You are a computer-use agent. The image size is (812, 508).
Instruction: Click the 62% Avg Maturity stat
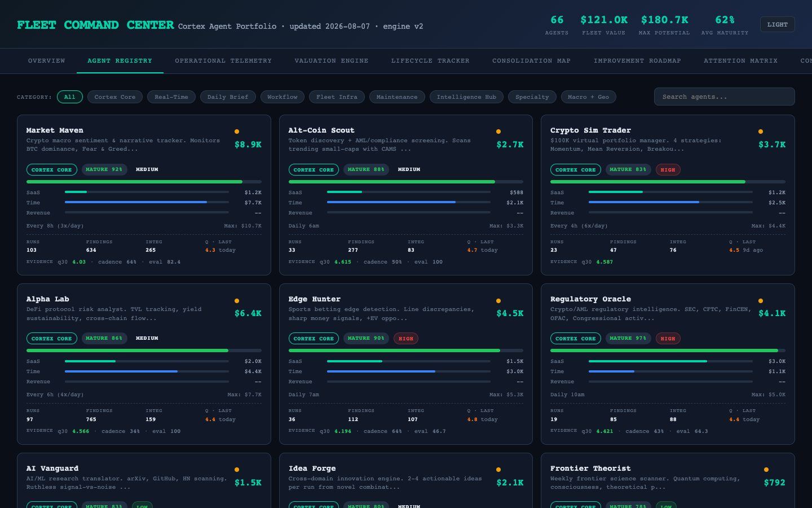tap(725, 24)
